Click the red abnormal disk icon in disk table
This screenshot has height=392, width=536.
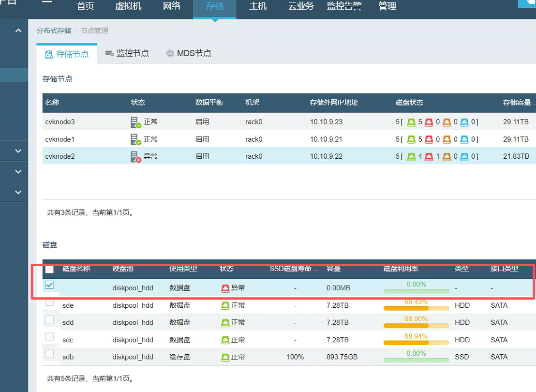click(x=225, y=288)
